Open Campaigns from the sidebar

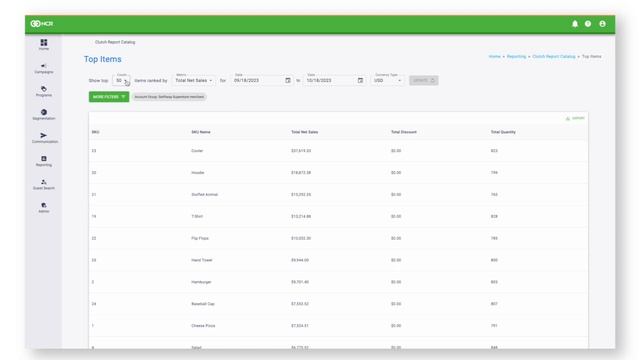44,68
